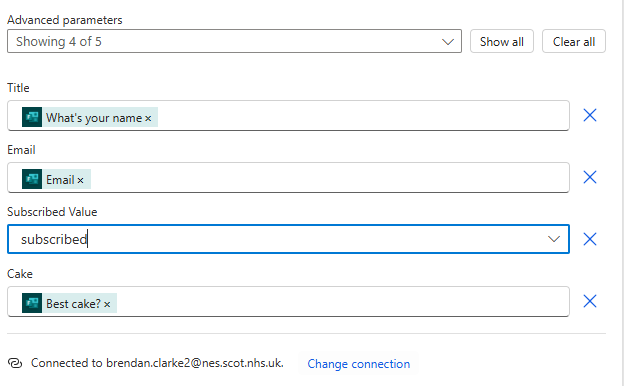Focus the Title input field

pyautogui.click(x=288, y=115)
